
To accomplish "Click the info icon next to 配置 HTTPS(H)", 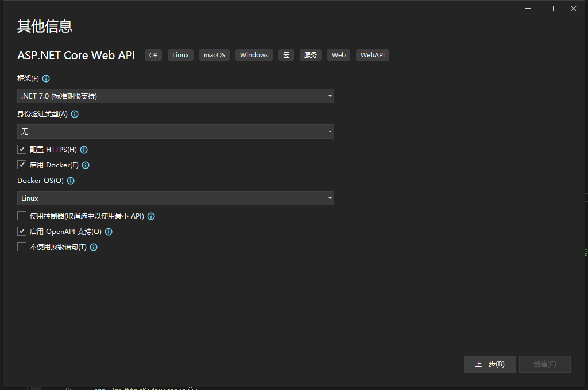I will pyautogui.click(x=84, y=150).
